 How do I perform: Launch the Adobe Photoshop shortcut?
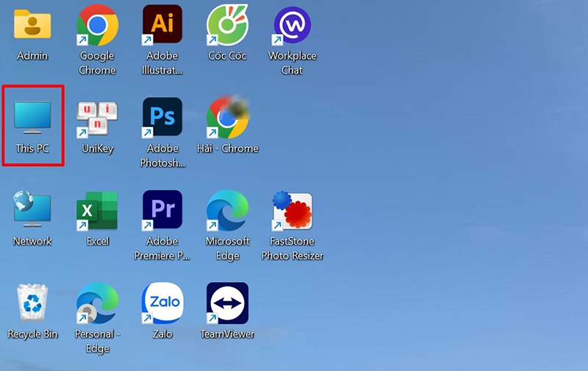coord(162,117)
